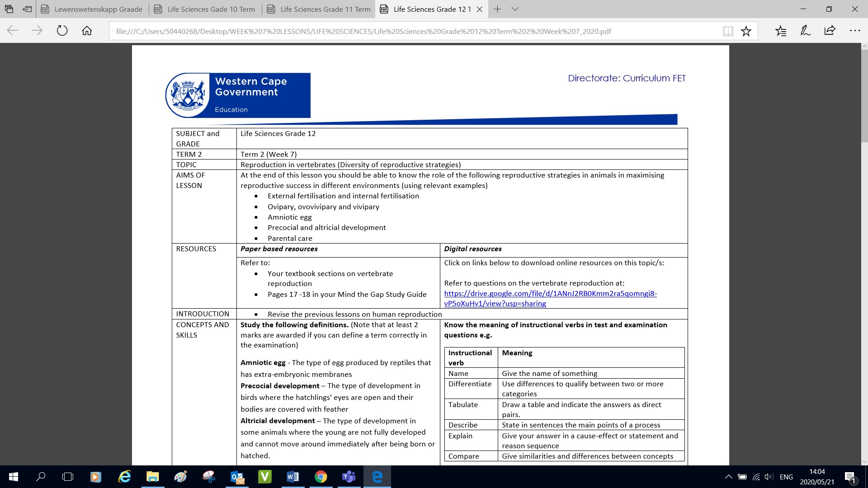Open Settings and more menu
The image size is (868, 488).
tap(855, 31)
